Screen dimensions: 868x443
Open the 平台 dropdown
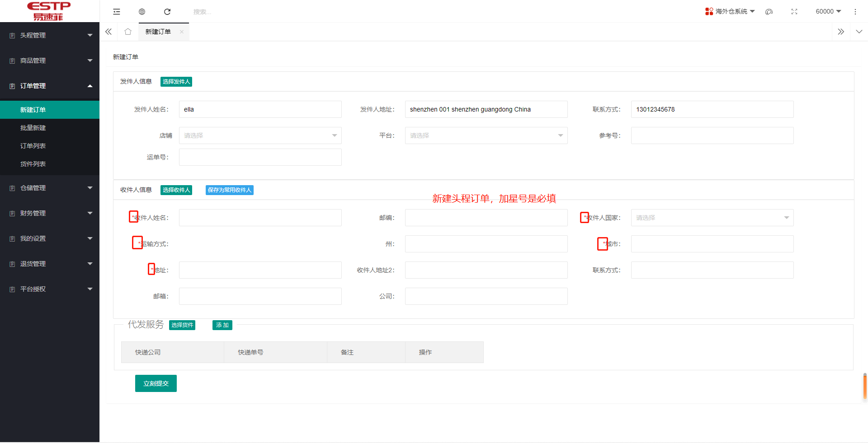click(x=486, y=135)
